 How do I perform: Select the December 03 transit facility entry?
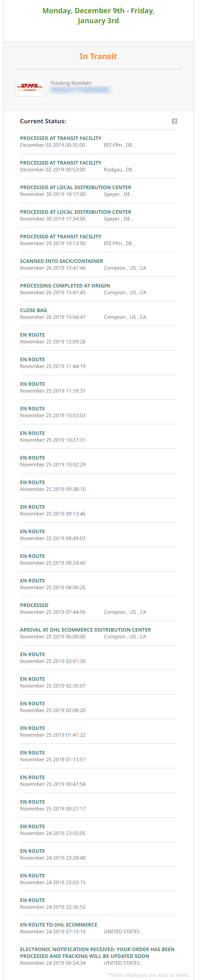98,141
